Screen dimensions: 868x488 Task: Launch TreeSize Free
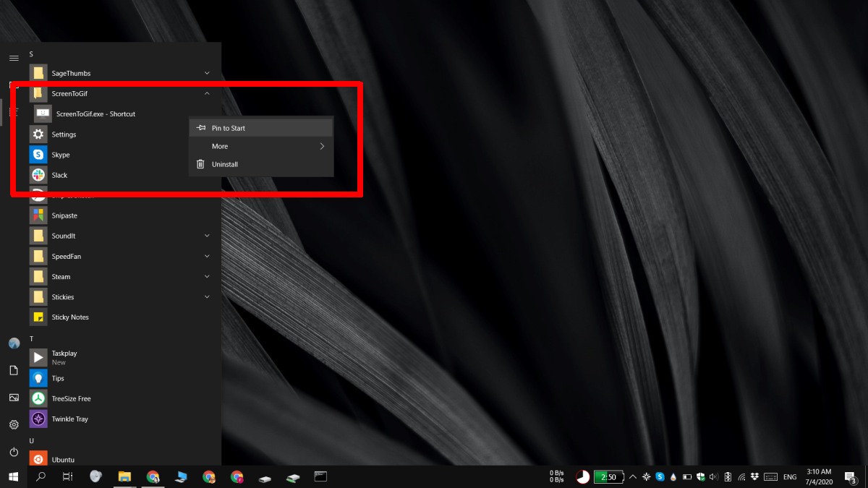tap(123, 398)
